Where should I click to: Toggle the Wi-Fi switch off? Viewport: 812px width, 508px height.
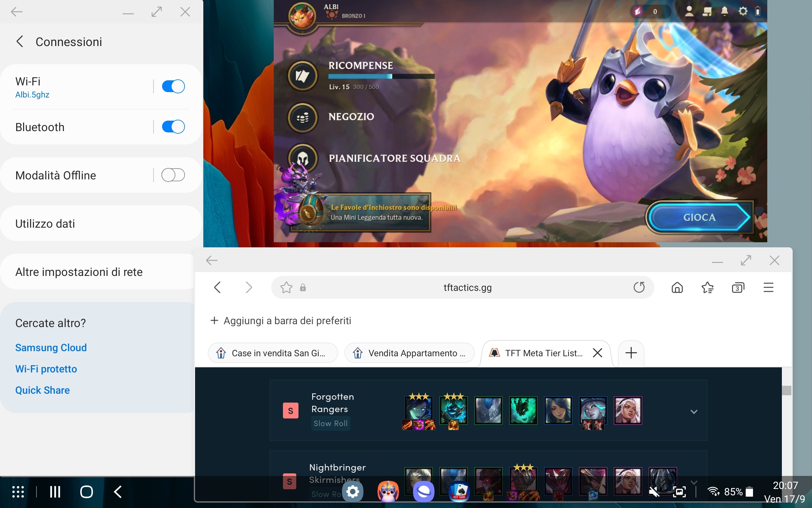pyautogui.click(x=173, y=86)
